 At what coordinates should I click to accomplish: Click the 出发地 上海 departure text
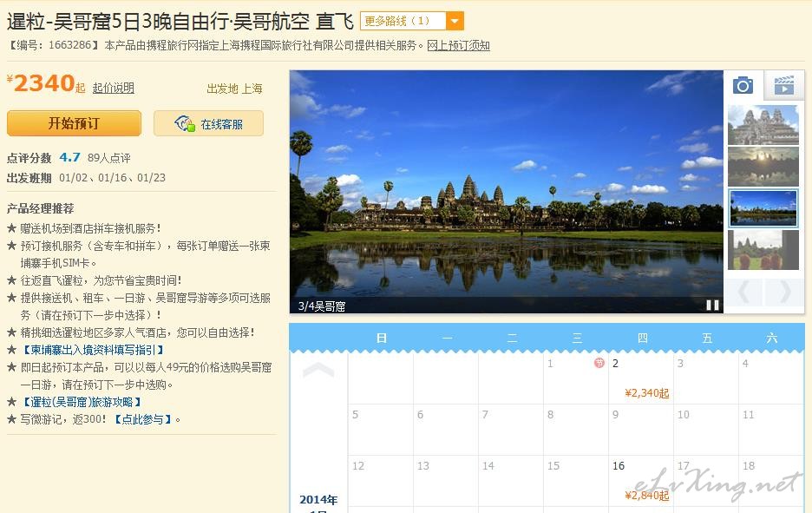[x=234, y=89]
